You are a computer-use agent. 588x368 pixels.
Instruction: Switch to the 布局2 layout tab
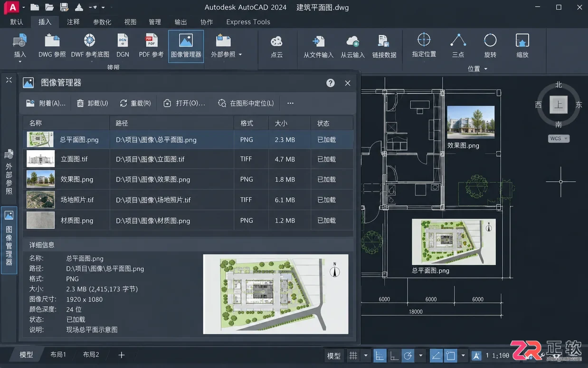coord(91,355)
